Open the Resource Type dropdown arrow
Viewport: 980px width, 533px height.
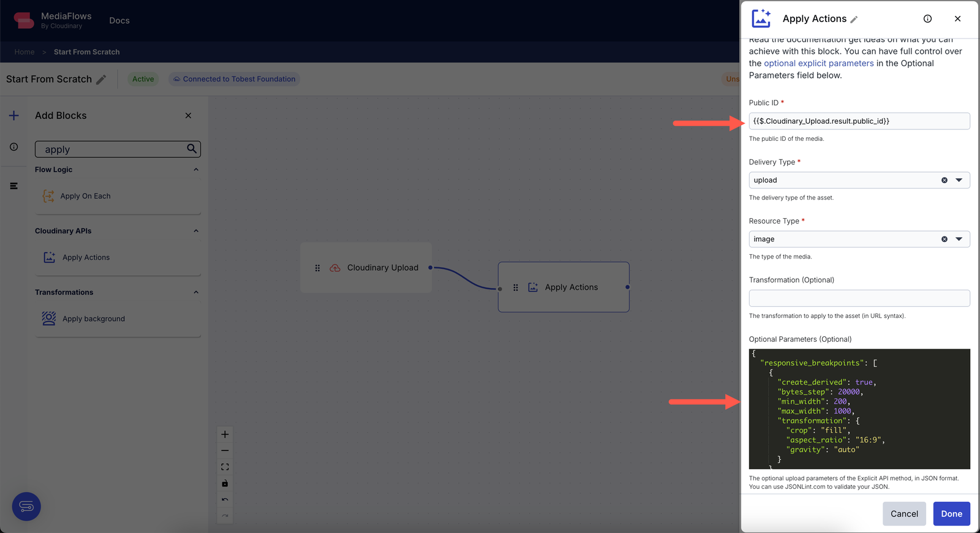(x=959, y=239)
